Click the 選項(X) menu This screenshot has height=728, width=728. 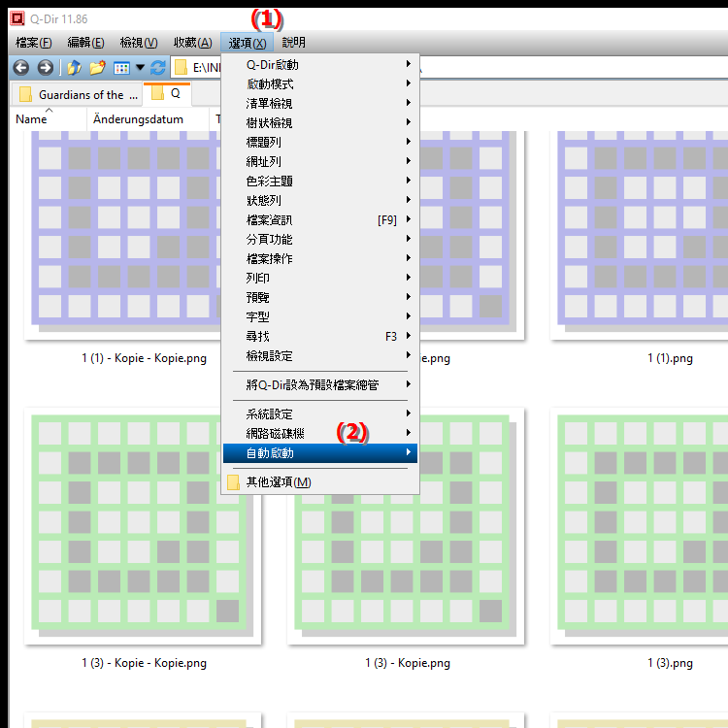coord(247,43)
